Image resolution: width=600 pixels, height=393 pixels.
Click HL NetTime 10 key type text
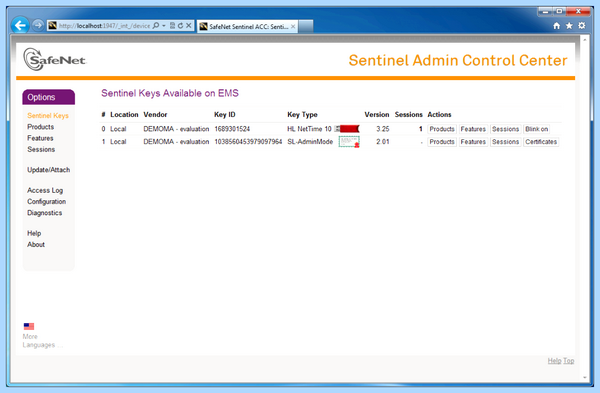point(309,129)
